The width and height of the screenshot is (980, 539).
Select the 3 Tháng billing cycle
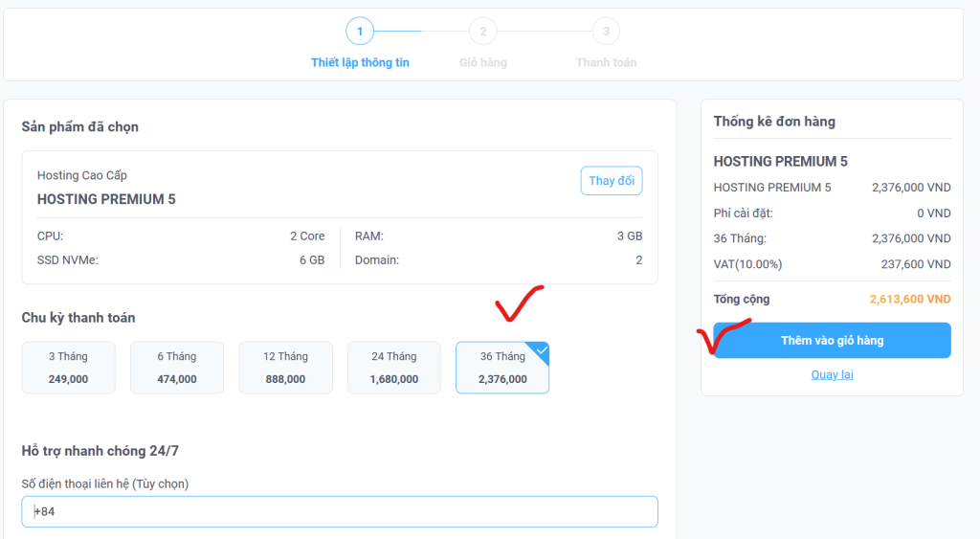point(68,368)
